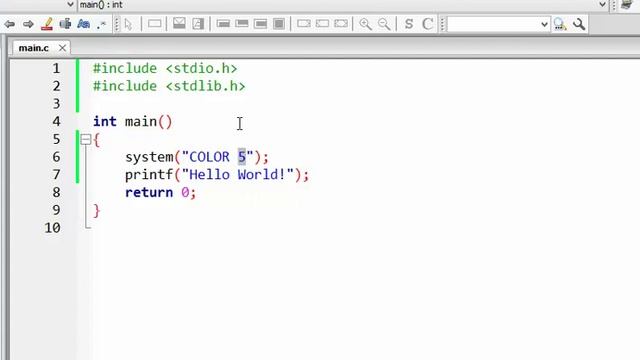Click the highlight pencil icon
The height and width of the screenshot is (360, 640).
pyautogui.click(x=47, y=24)
